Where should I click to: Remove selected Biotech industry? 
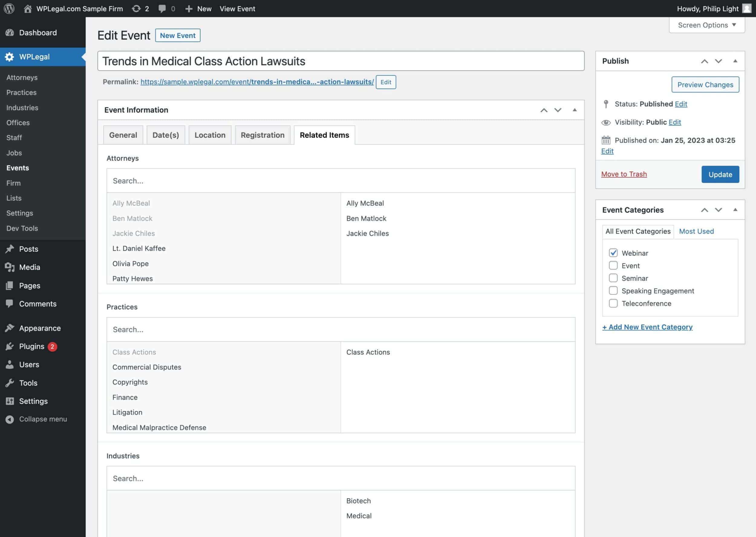[358, 501]
